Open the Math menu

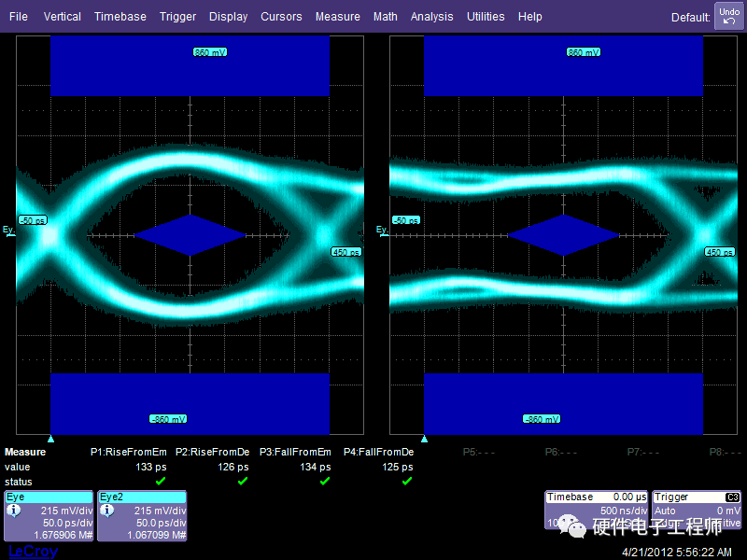(385, 17)
